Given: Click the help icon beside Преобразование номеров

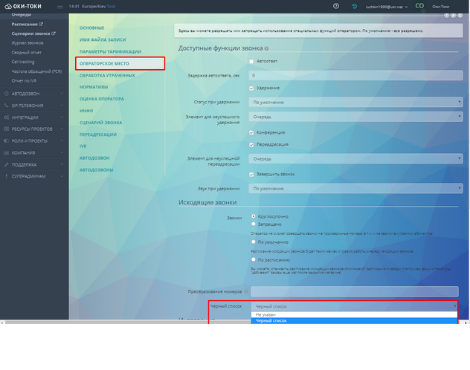Looking at the screenshot, I should pos(246,292).
